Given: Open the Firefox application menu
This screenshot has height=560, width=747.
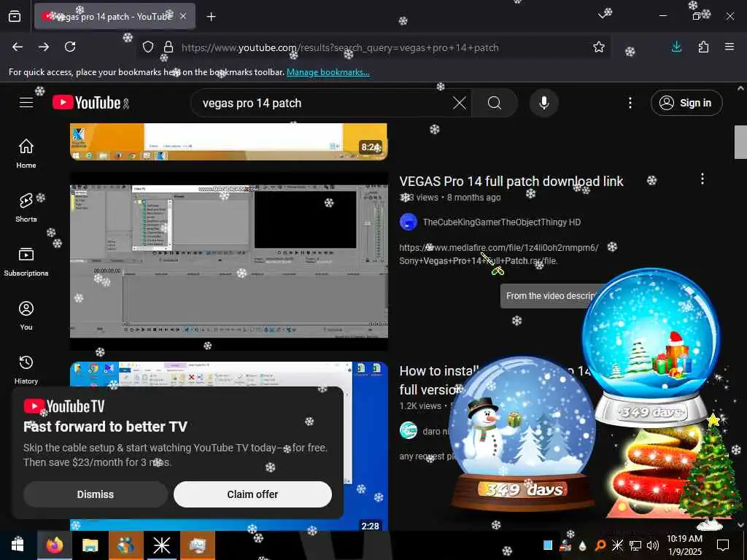Looking at the screenshot, I should [x=729, y=47].
